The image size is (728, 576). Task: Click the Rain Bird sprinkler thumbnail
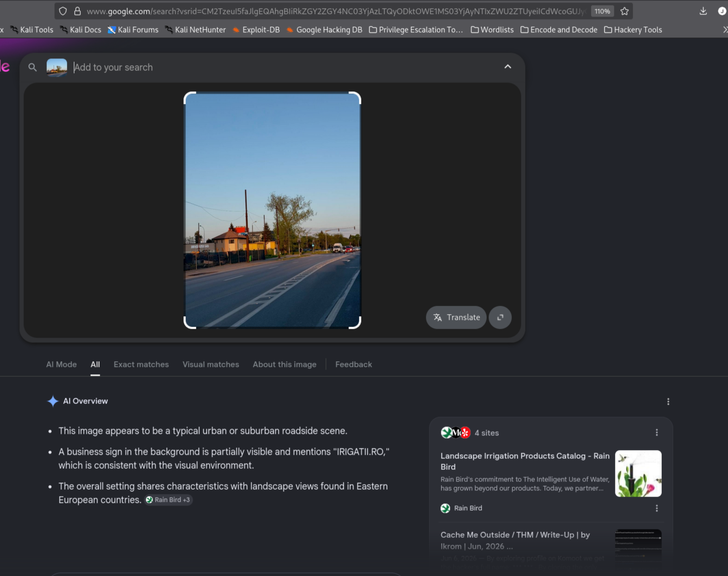(x=638, y=474)
